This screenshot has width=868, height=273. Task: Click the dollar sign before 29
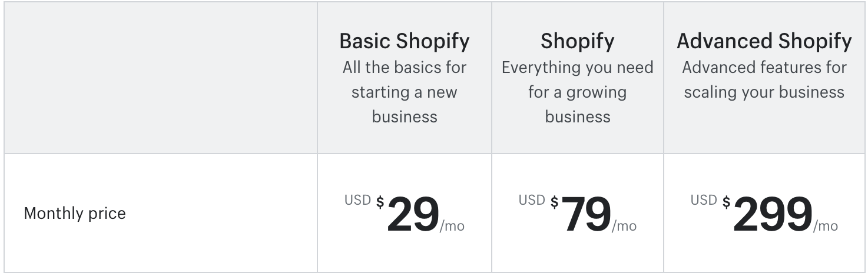point(380,202)
